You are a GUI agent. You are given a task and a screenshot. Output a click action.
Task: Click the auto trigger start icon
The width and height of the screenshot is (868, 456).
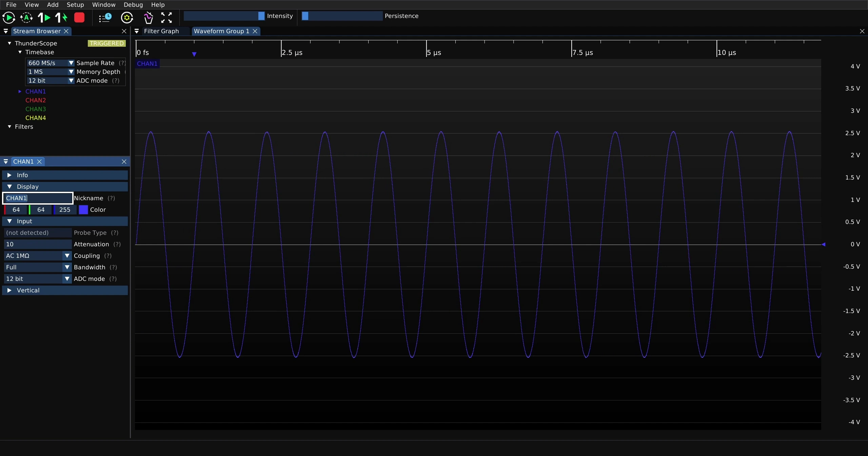point(26,18)
